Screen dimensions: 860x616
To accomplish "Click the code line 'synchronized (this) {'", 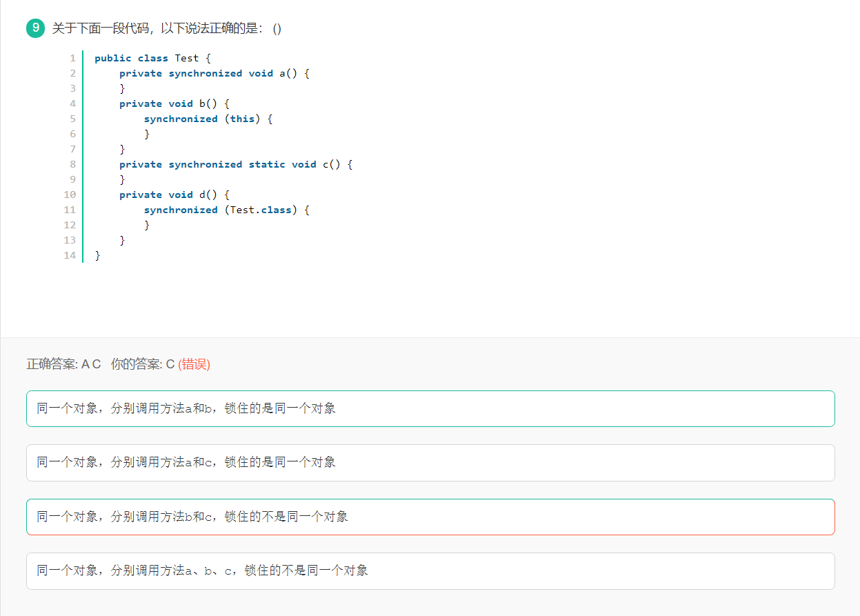I will click(208, 119).
